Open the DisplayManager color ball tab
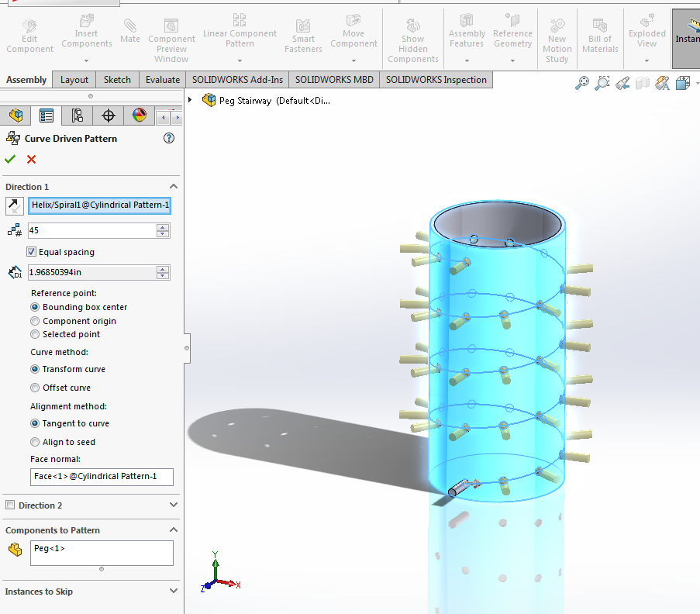 140,116
